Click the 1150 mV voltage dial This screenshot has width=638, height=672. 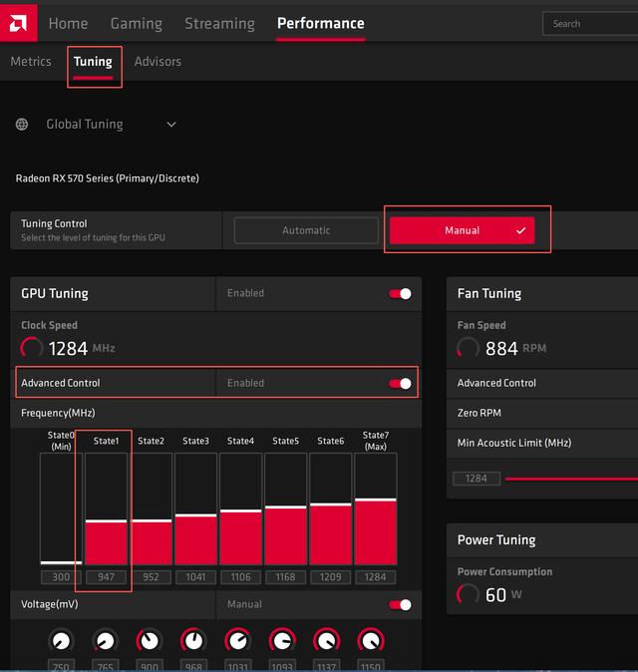coord(371,641)
